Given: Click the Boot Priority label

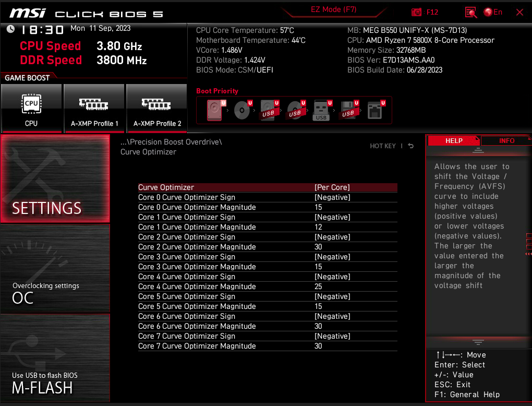Looking at the screenshot, I should coord(217,91).
